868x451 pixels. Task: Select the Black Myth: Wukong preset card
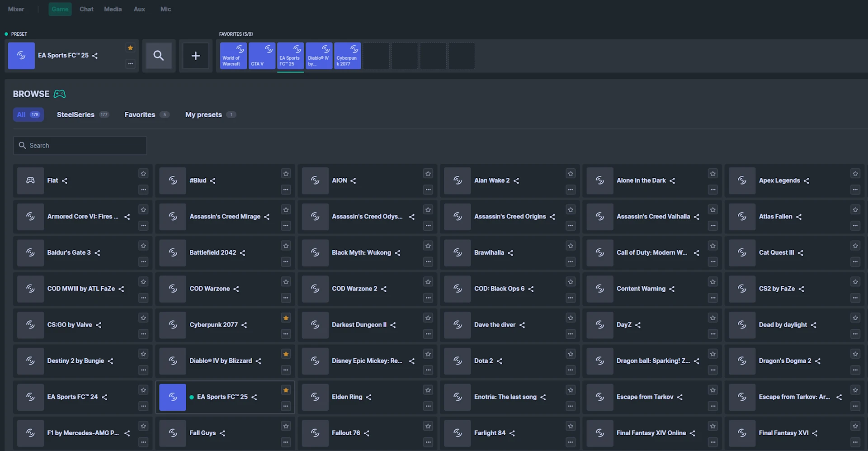point(367,253)
